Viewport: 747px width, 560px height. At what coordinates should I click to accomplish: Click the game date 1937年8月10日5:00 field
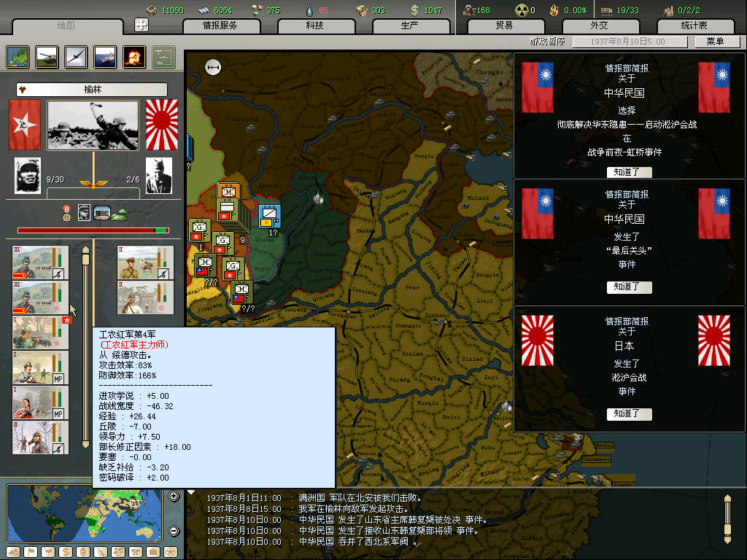(x=630, y=42)
